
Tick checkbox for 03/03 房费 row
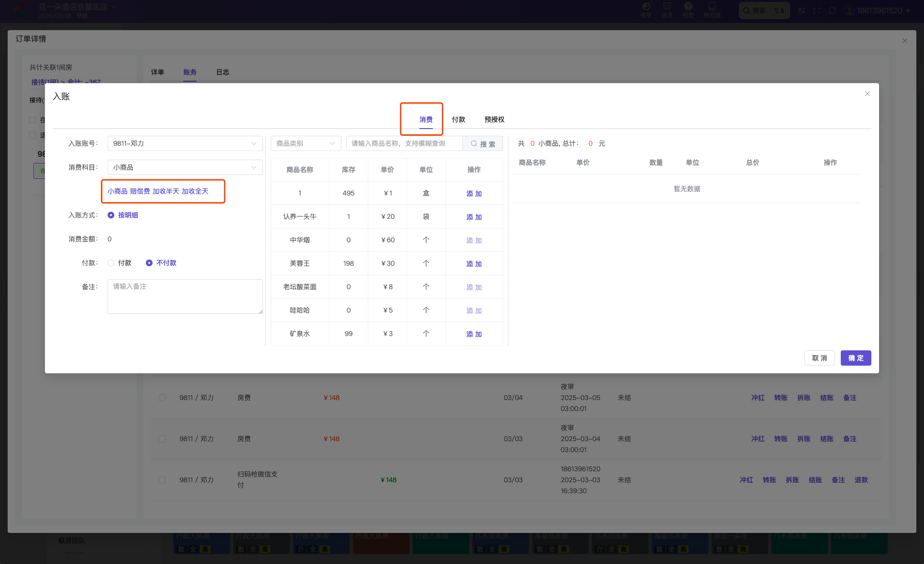coord(162,439)
